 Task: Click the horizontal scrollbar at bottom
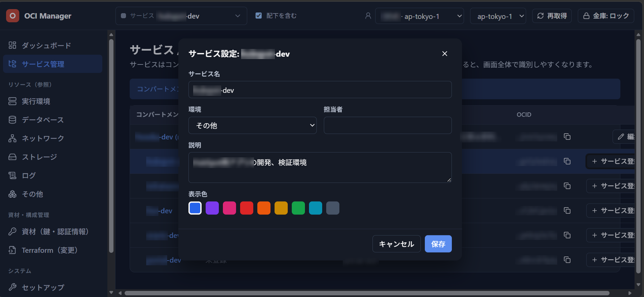pyautogui.click(x=367, y=293)
